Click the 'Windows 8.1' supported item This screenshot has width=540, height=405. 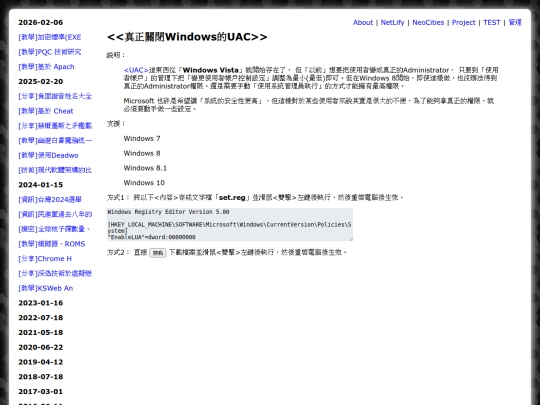tap(145, 168)
